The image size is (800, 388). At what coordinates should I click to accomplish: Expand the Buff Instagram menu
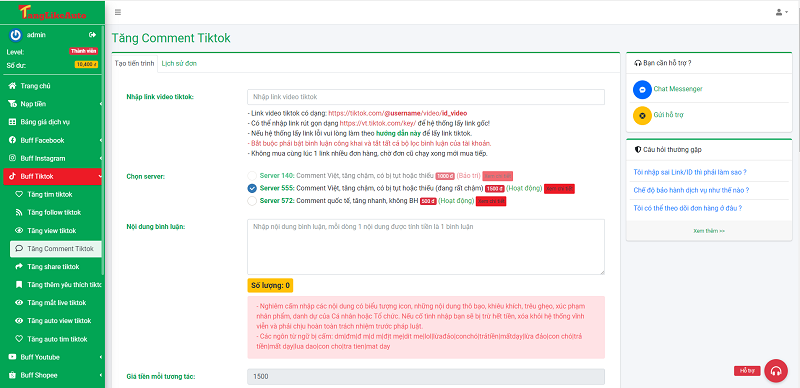pyautogui.click(x=53, y=158)
